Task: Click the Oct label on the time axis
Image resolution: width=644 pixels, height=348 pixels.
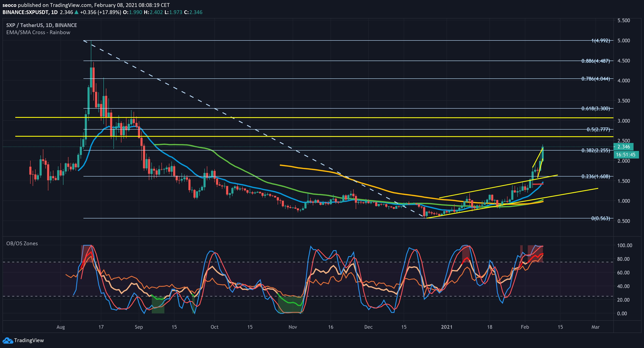Action: pyautogui.click(x=215, y=327)
